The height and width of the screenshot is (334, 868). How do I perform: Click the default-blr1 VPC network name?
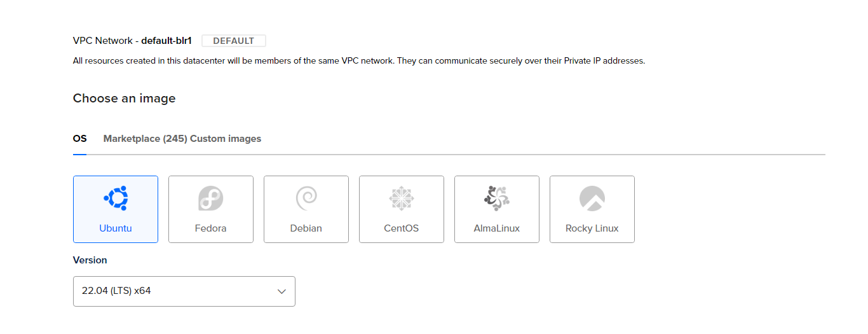(x=166, y=41)
